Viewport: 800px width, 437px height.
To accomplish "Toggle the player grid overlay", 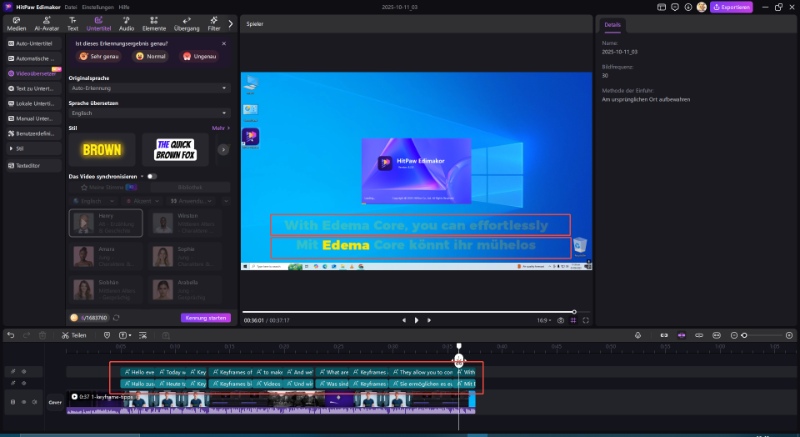I will point(573,320).
